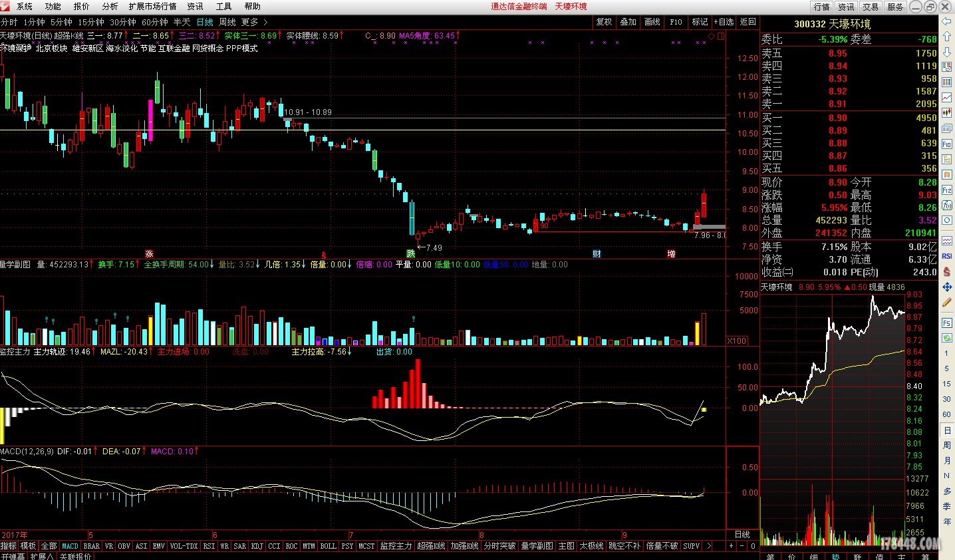Select the BOLL indicator tab
The height and width of the screenshot is (560, 955).
click(328, 546)
